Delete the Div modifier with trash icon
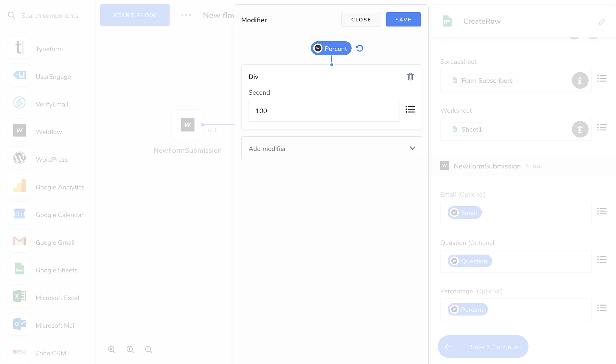Viewport: 616px width, 364px height. [410, 77]
